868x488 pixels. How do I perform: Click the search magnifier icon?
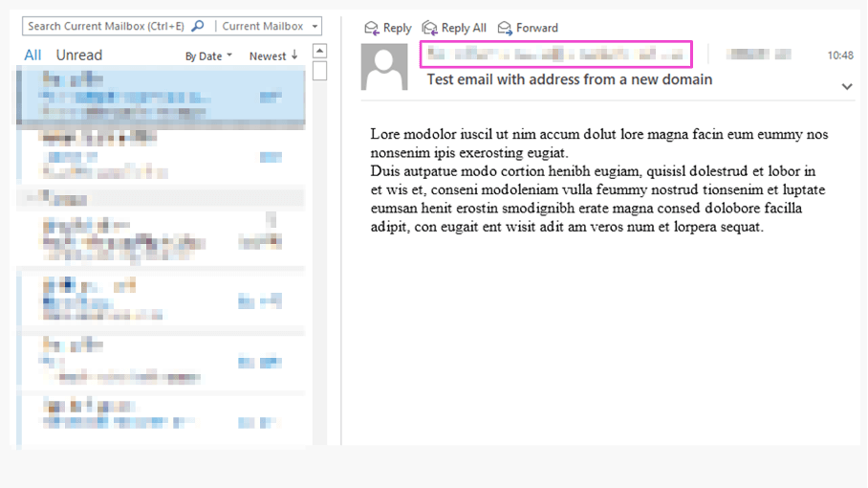coord(198,26)
